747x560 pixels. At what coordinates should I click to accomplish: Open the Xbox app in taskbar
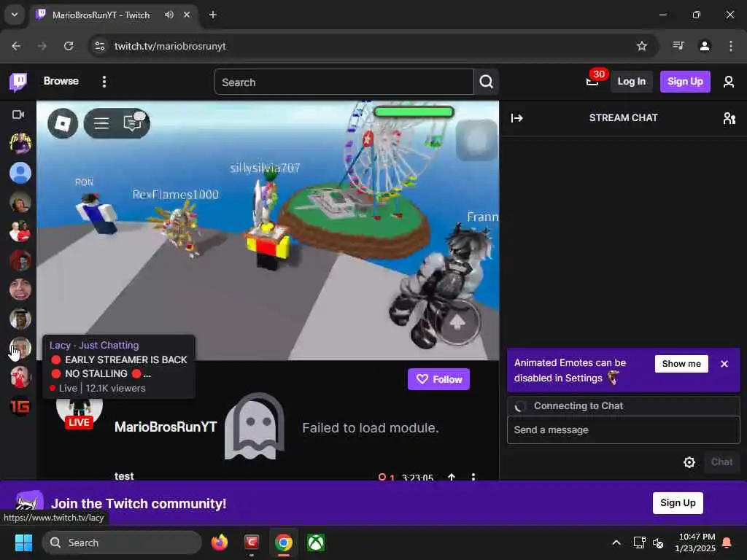pyautogui.click(x=315, y=542)
